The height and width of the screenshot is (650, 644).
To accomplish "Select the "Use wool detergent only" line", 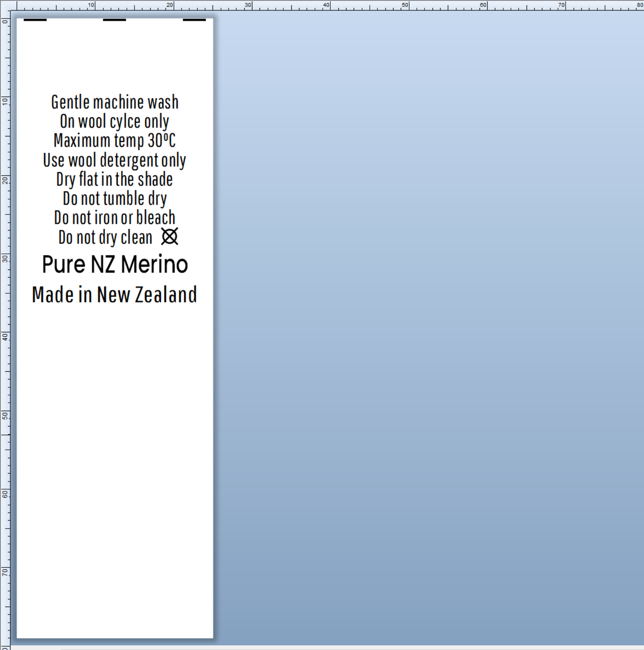I will point(115,160).
